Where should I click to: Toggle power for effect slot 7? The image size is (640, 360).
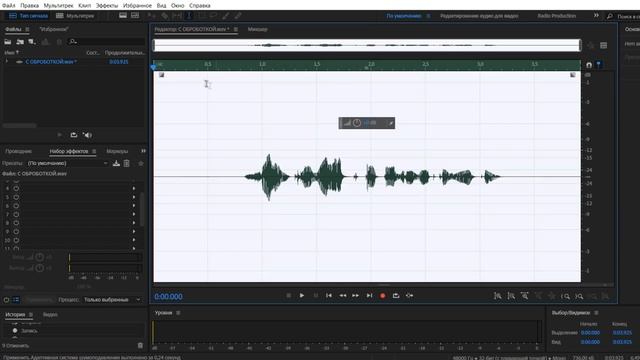tap(16, 214)
